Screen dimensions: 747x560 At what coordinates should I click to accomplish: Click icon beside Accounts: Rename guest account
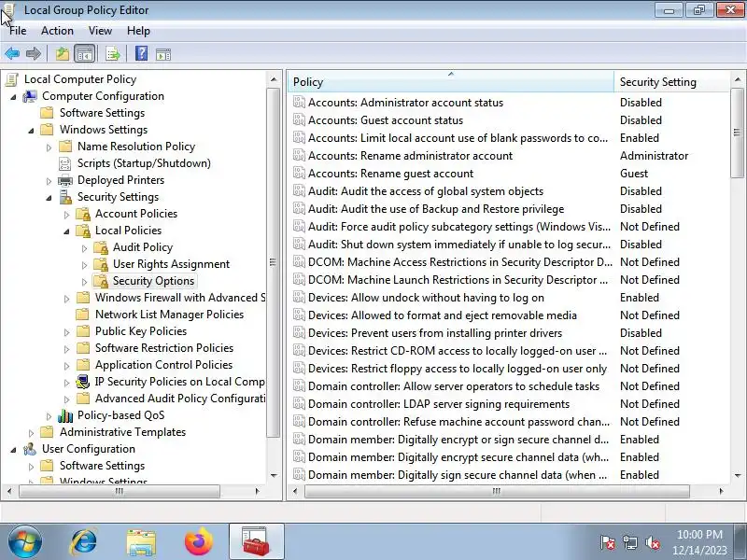(299, 174)
